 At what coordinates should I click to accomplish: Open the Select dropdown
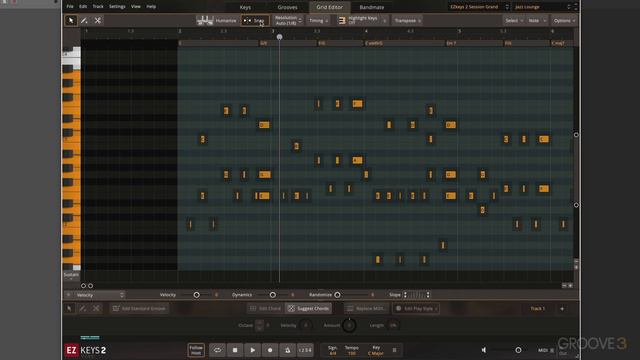pyautogui.click(x=514, y=20)
